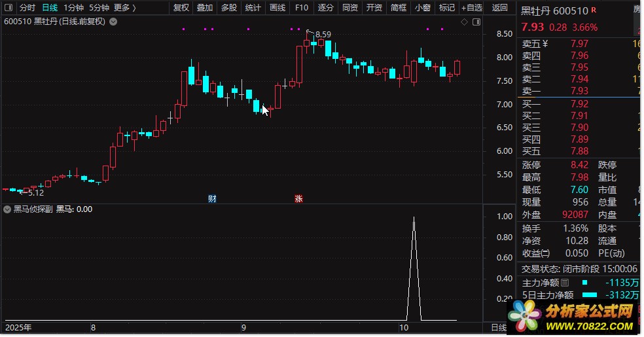644x337 pixels.
Task: Click 卖五 price 7.97
Action: 579,44
